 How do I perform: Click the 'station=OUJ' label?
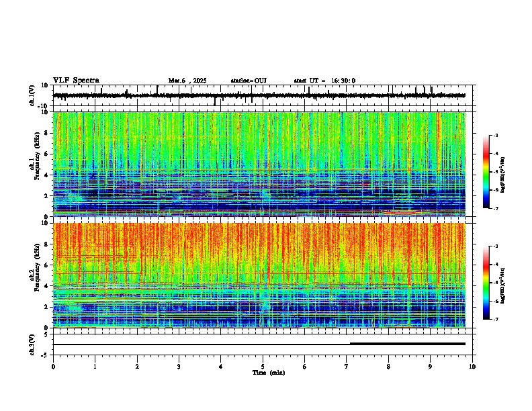coord(249,81)
